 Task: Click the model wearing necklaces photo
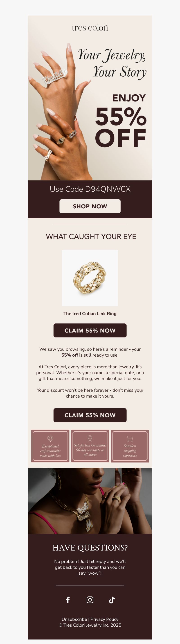(x=90, y=501)
